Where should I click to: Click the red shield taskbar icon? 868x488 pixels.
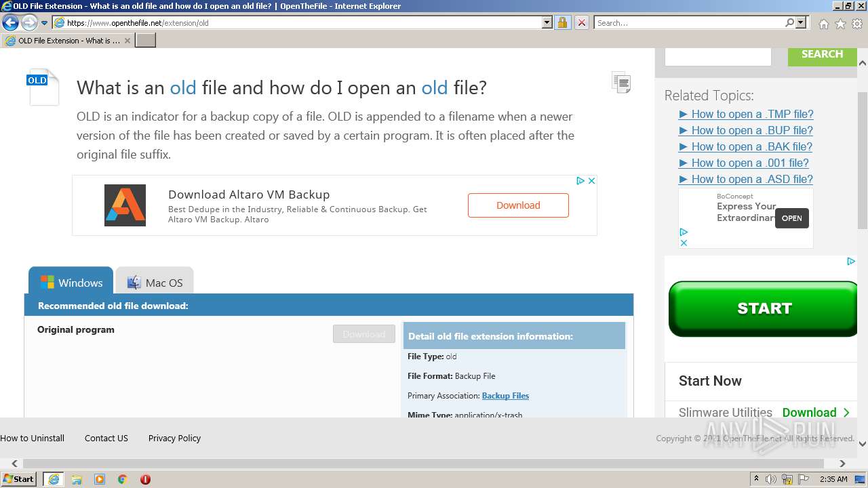click(145, 479)
